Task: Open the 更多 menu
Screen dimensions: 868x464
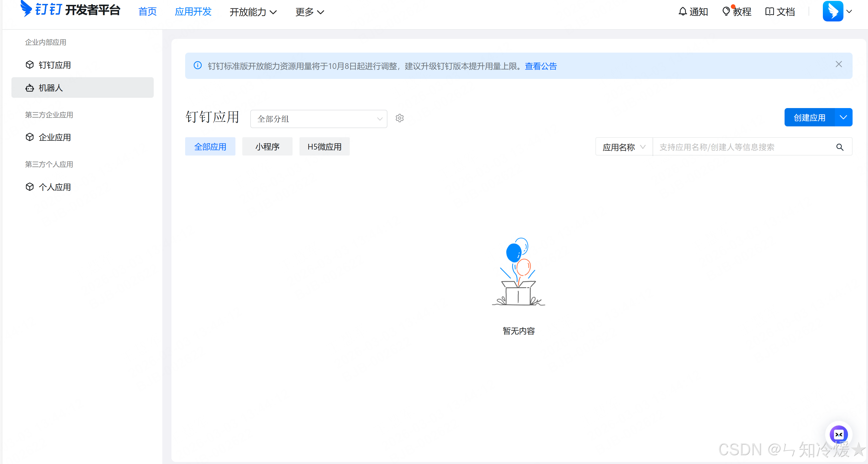Action: click(x=309, y=12)
